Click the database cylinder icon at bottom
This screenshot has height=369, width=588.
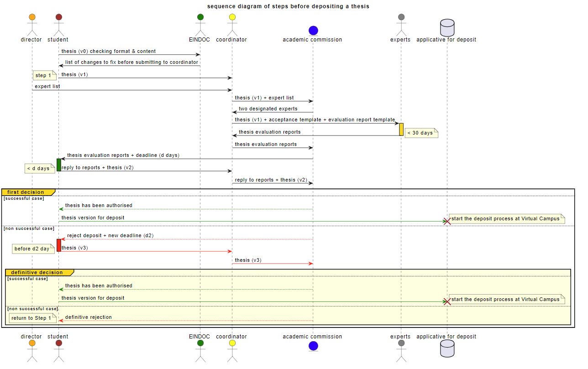pyautogui.click(x=447, y=349)
